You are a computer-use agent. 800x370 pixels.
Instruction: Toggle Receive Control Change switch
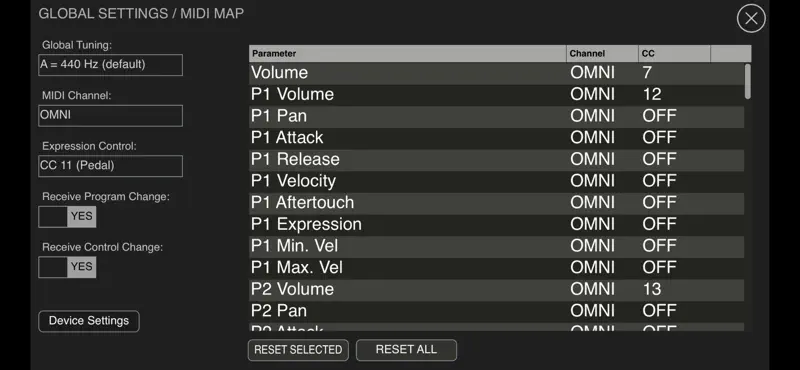67,267
